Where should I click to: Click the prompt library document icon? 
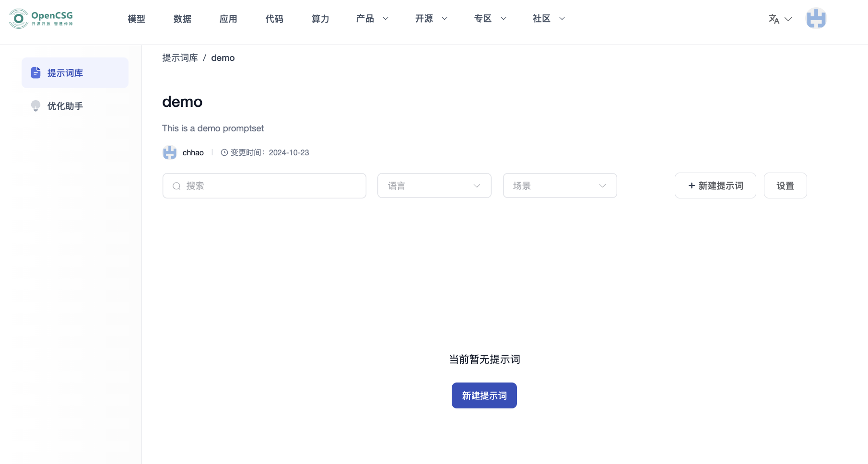(36, 73)
